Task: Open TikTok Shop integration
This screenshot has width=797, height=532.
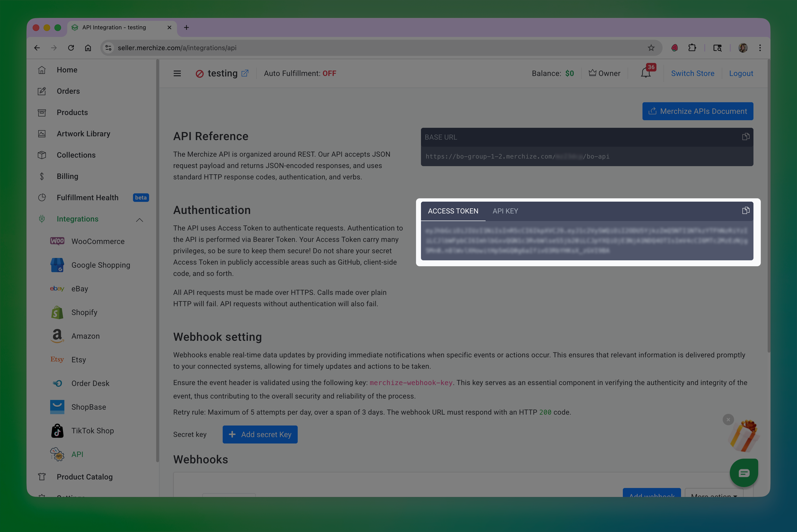Action: tap(92, 430)
